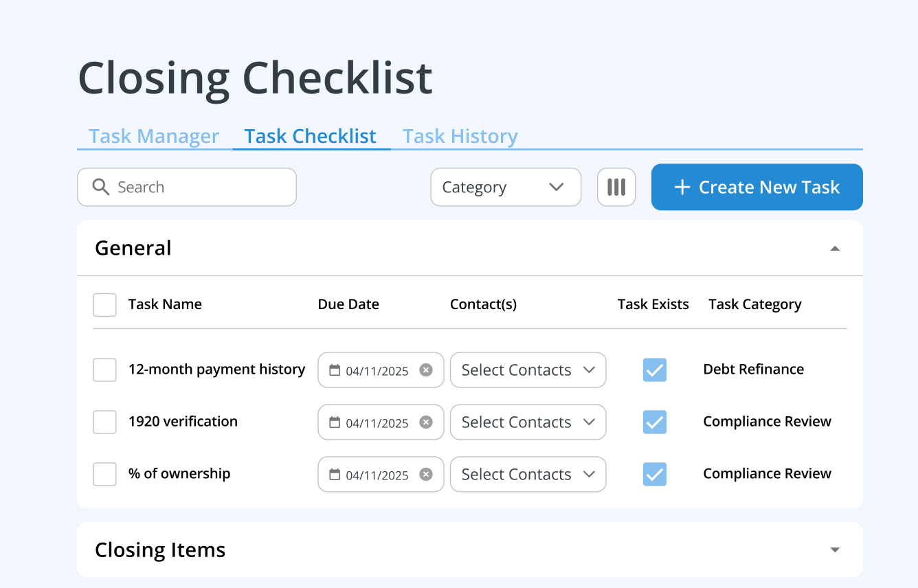
Task: Click the column layout icon button
Action: pyautogui.click(x=616, y=187)
